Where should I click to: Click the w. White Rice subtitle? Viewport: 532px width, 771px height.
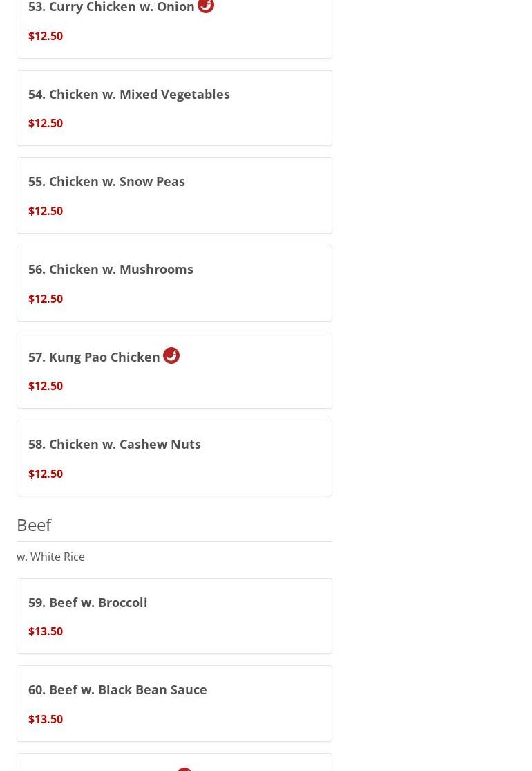[50, 557]
